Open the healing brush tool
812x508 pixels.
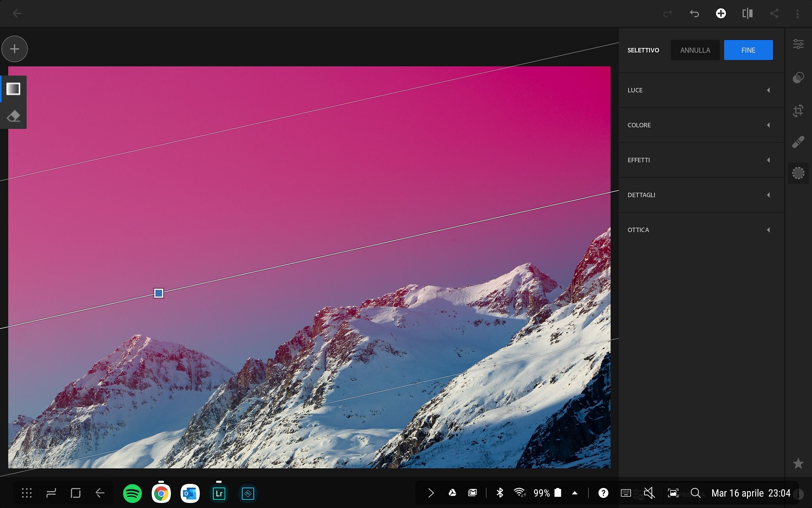click(798, 142)
